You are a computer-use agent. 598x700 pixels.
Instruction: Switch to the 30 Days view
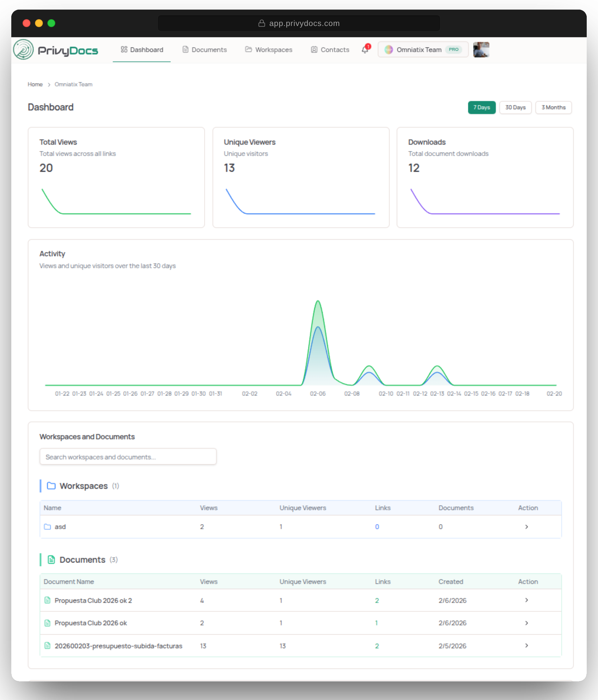coord(515,108)
